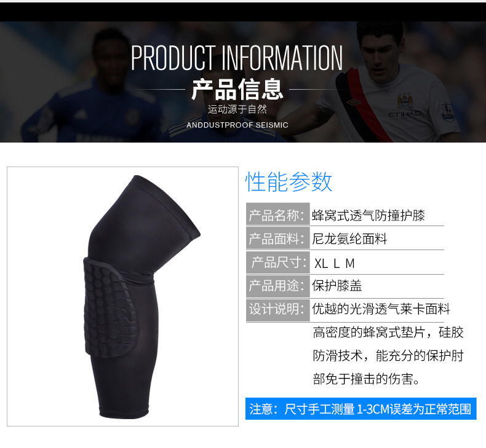This screenshot has height=448, width=486.
Task: Click the 保护膝盖 usage value
Action: pyautogui.click(x=337, y=286)
